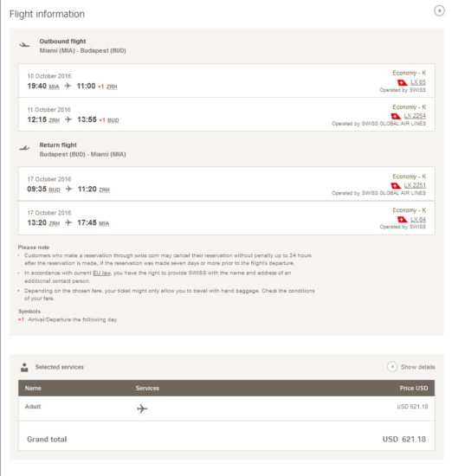The image size is (452, 476).
Task: Open the EU law link
Action: tap(101, 273)
